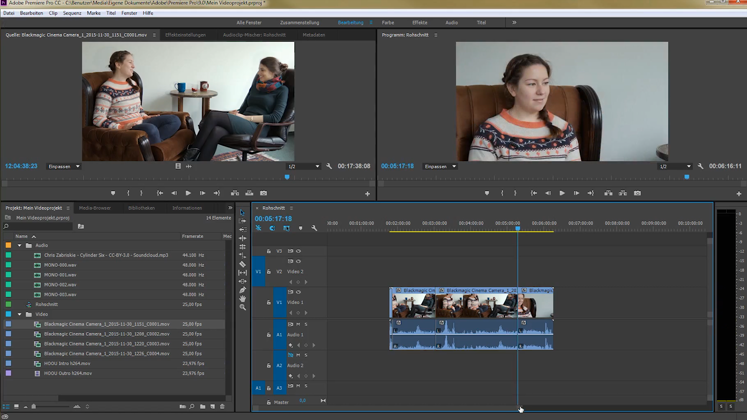This screenshot has height=420, width=747.
Task: Select the Hand tool in the tools panel
Action: point(242,299)
